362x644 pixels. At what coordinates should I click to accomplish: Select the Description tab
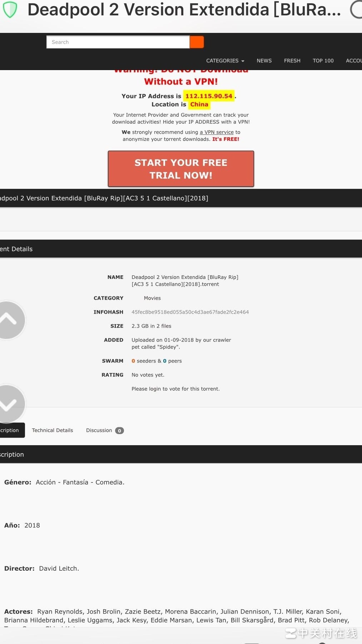(11, 430)
